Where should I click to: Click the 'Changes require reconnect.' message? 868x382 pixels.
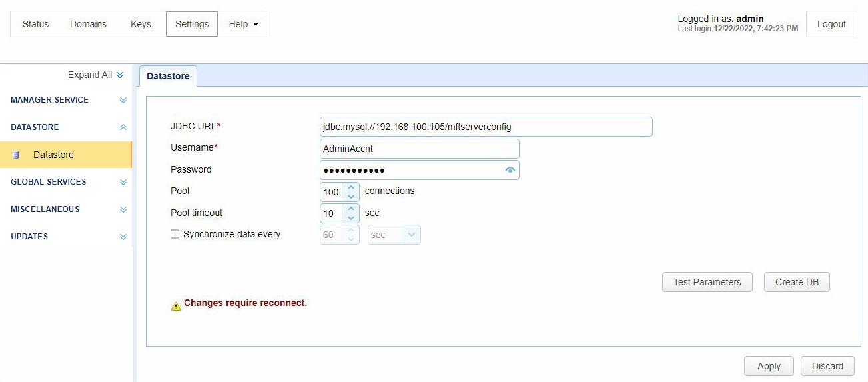(x=245, y=303)
